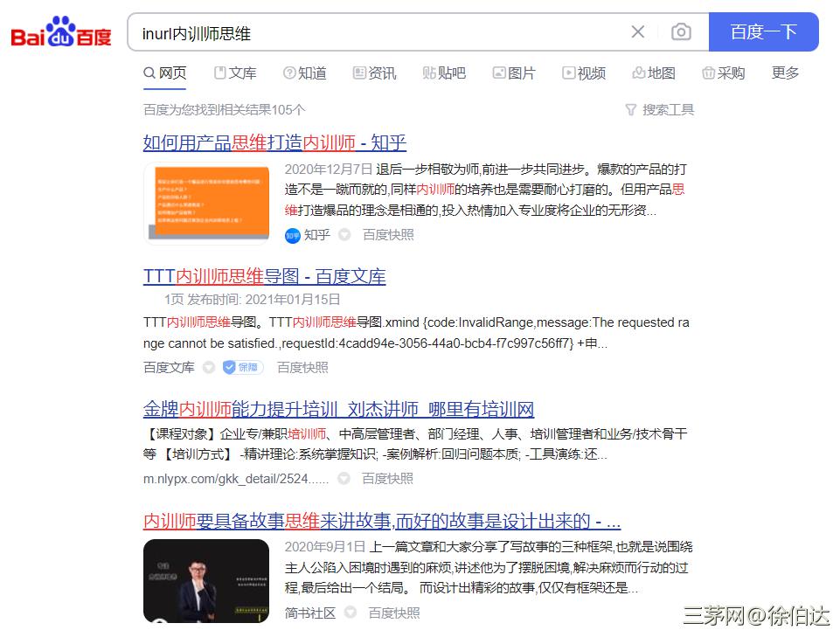Image resolution: width=833 pixels, height=644 pixels.
Task: Click the dark thumbnail with the man in suit
Action: click(x=206, y=581)
